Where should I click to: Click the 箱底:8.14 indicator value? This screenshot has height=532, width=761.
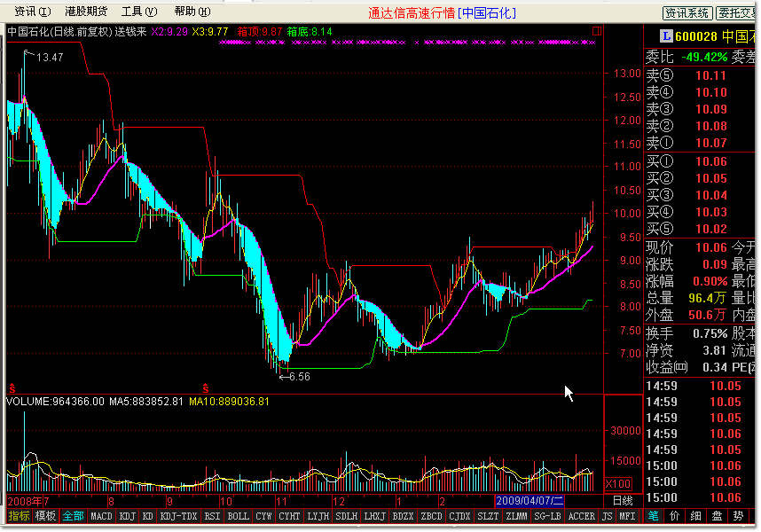(310, 32)
